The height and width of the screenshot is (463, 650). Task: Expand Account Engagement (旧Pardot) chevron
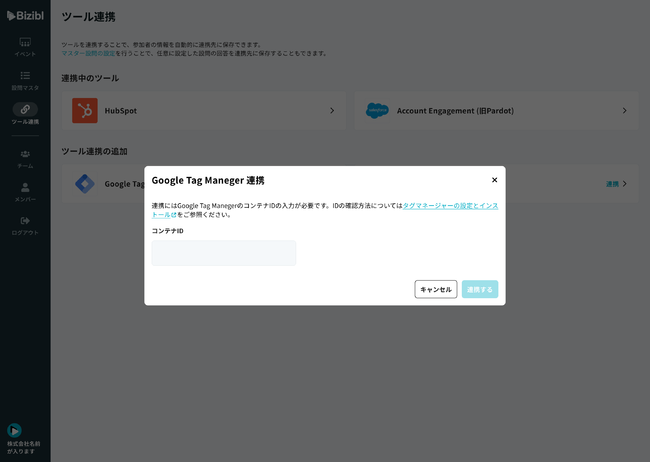(x=624, y=110)
